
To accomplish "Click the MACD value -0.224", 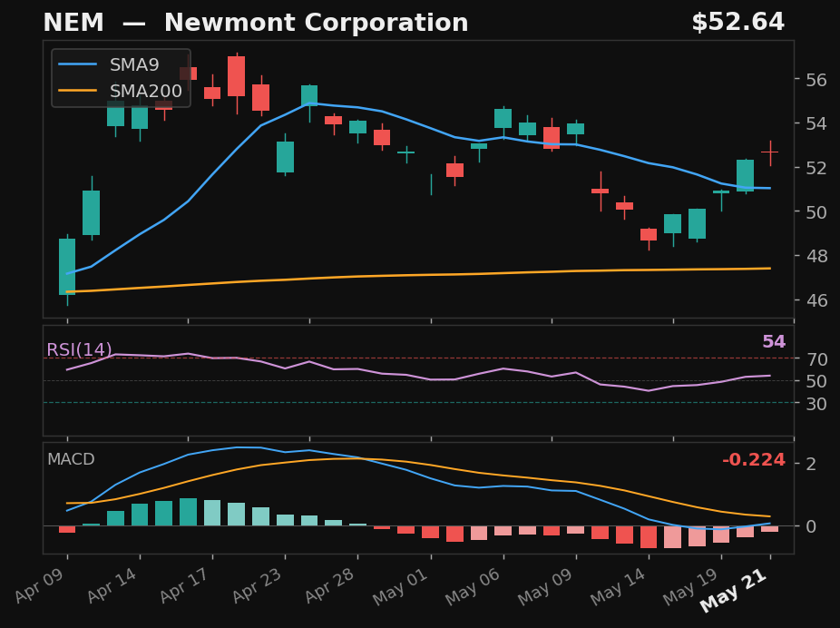I will pos(754,460).
